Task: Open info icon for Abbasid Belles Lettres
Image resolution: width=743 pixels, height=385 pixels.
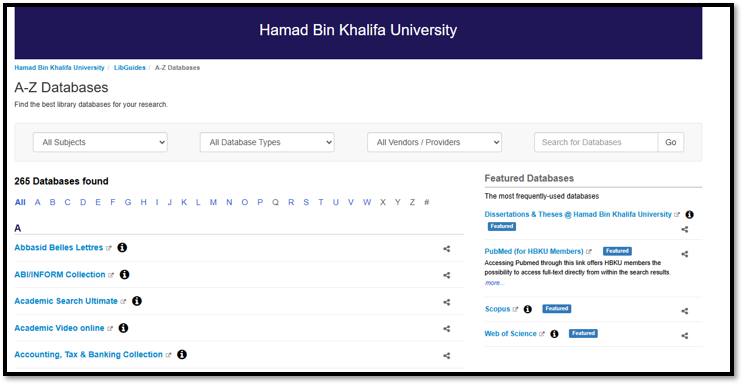Action: click(x=122, y=248)
